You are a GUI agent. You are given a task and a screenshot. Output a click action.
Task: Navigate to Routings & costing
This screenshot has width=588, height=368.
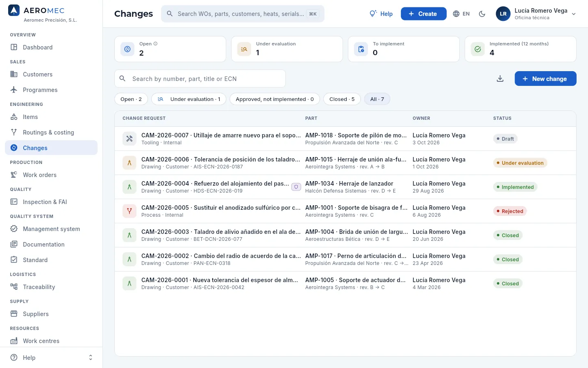51,132
